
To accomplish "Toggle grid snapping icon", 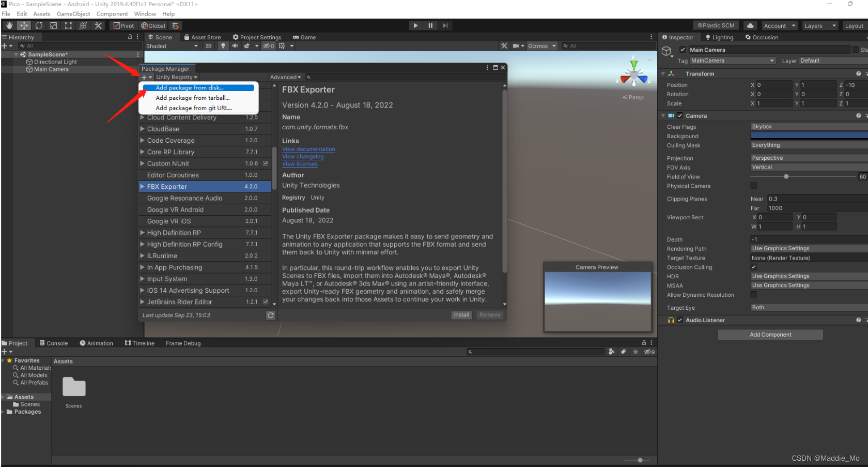I will click(x=175, y=25).
